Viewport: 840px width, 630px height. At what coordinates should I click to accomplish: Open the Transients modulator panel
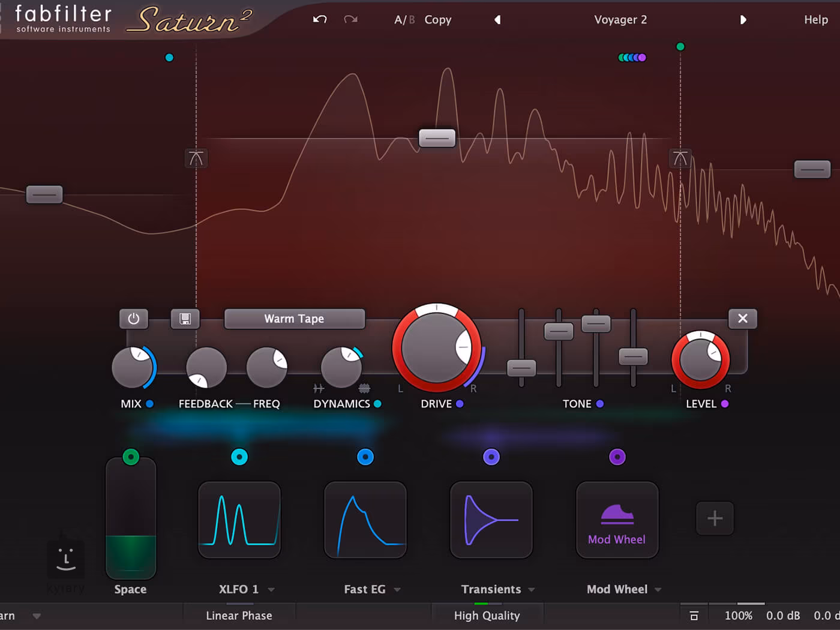[491, 520]
